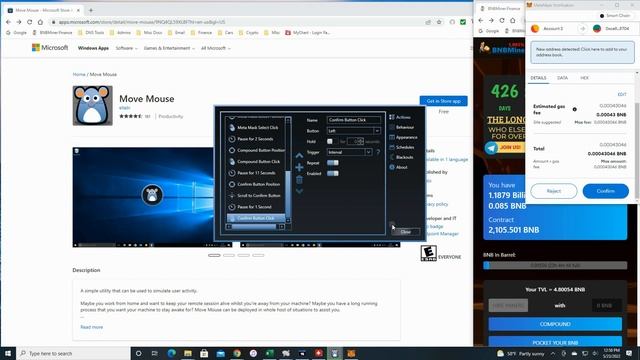Image resolution: width=640 pixels, height=360 pixels.
Task: Select Compound Button Click action
Action: click(x=256, y=162)
